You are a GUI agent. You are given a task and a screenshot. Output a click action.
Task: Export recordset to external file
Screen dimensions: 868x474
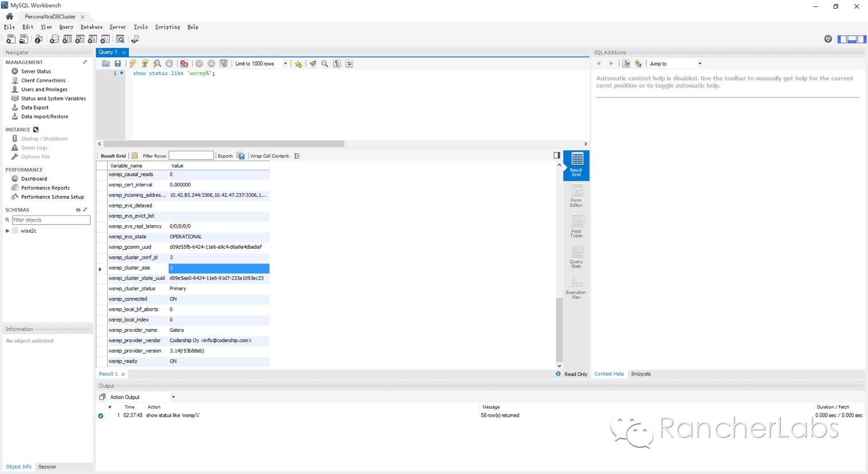(240, 156)
